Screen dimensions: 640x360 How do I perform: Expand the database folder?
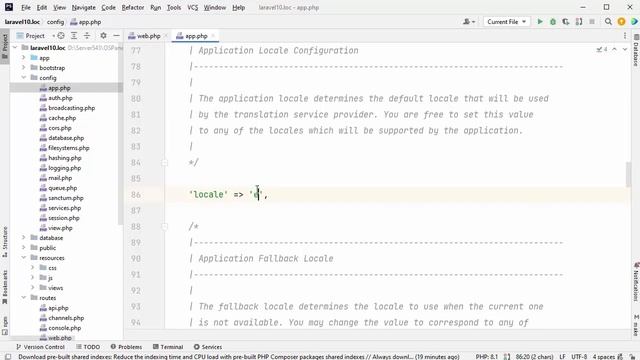pos(24,238)
